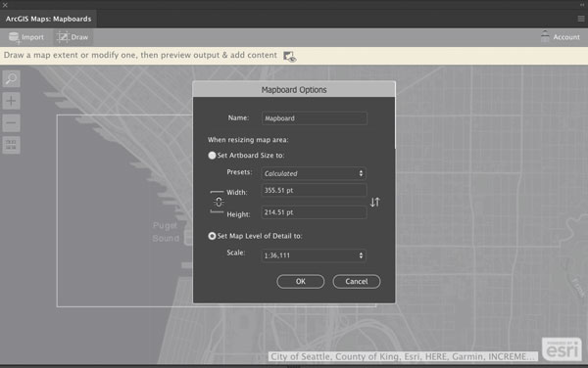Click Cancel in Mapboard Options
Screen dimensions: 588x368
[357, 282]
